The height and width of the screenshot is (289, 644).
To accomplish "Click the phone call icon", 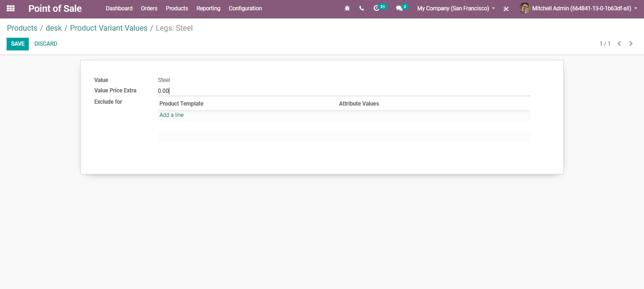I will [362, 8].
